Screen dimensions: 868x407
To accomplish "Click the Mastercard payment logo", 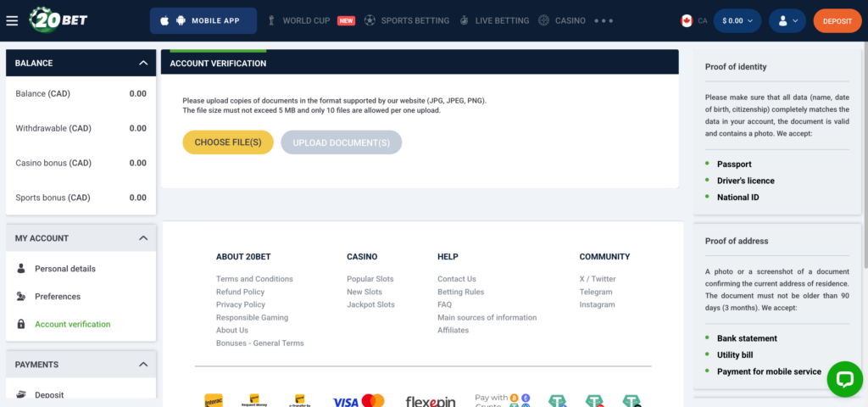I will pyautogui.click(x=373, y=400).
